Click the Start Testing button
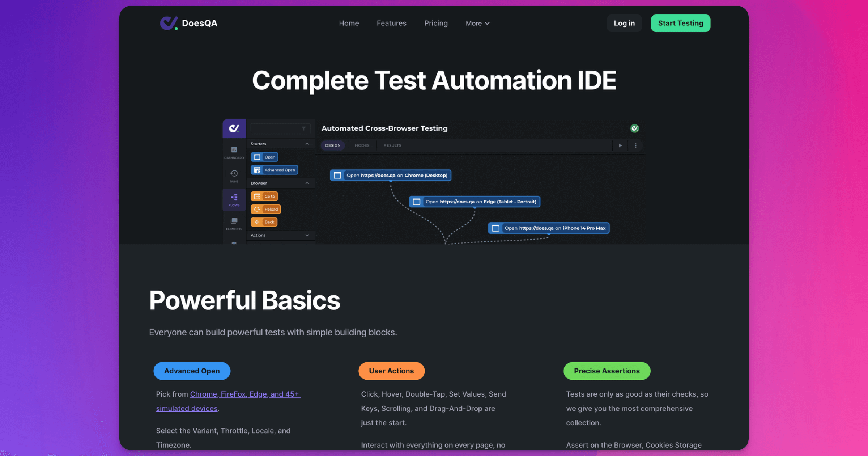 (x=681, y=23)
